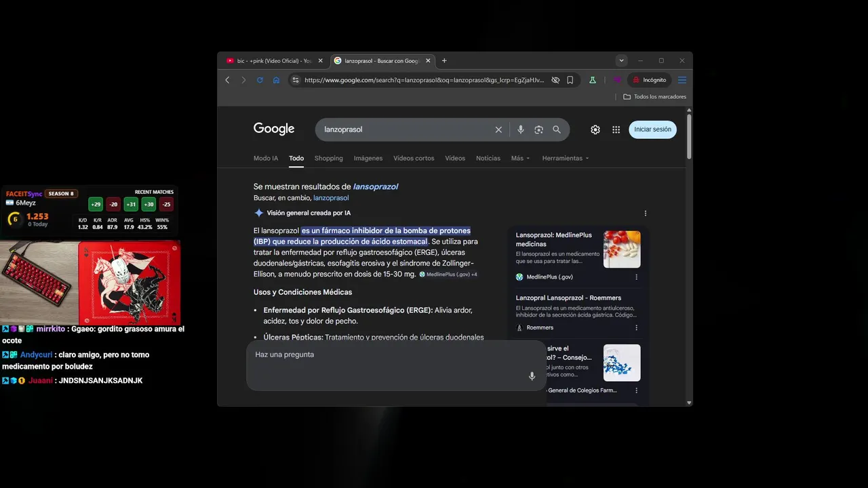Viewport: 868px width, 488px height.
Task: Click Usos y Condiciones Médicas heading
Action: (302, 292)
